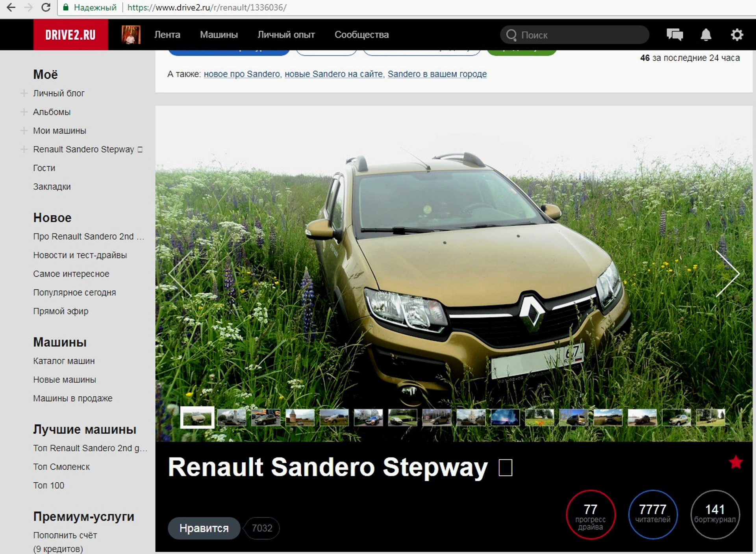The height and width of the screenshot is (554, 756).
Task: Open Популярное сегодня link
Action: [x=74, y=293]
